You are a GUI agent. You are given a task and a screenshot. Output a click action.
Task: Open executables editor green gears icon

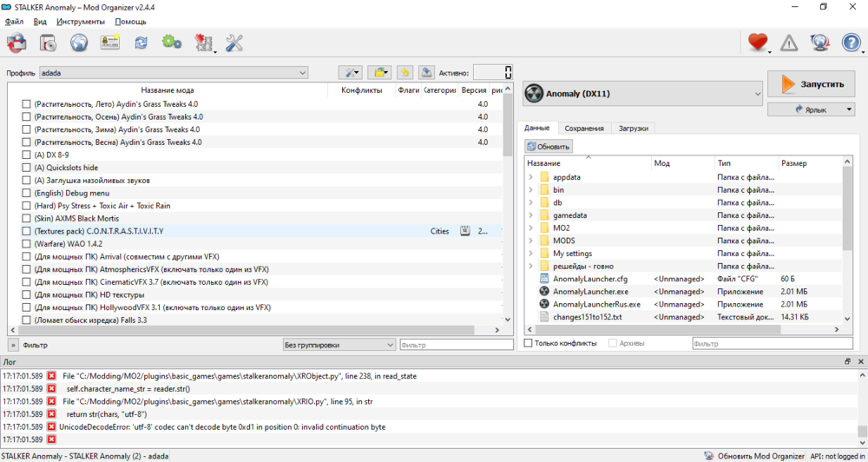tap(171, 43)
